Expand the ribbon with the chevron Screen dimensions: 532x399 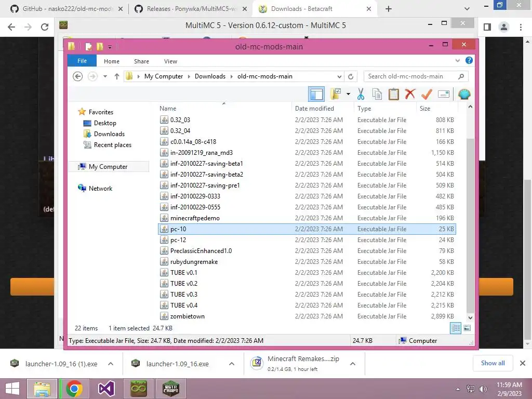click(457, 61)
